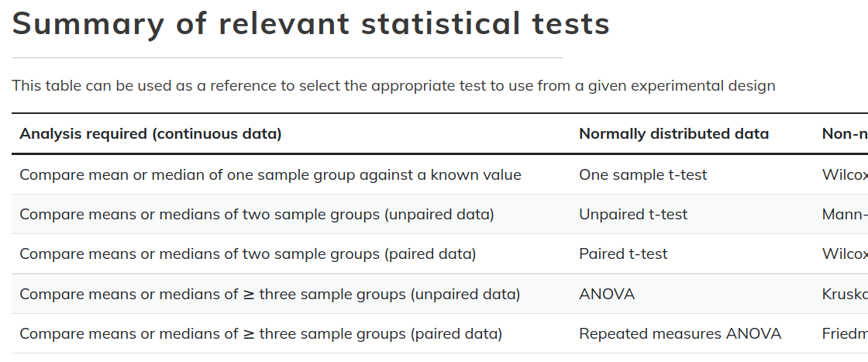Click two sample groups (paired data) row
The height and width of the screenshot is (362, 868).
pos(247,253)
